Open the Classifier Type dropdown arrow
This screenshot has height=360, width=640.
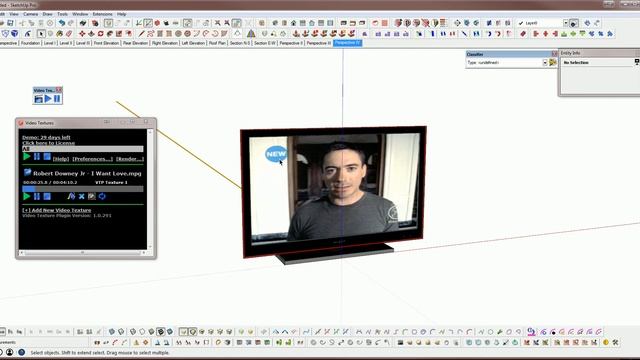544,63
